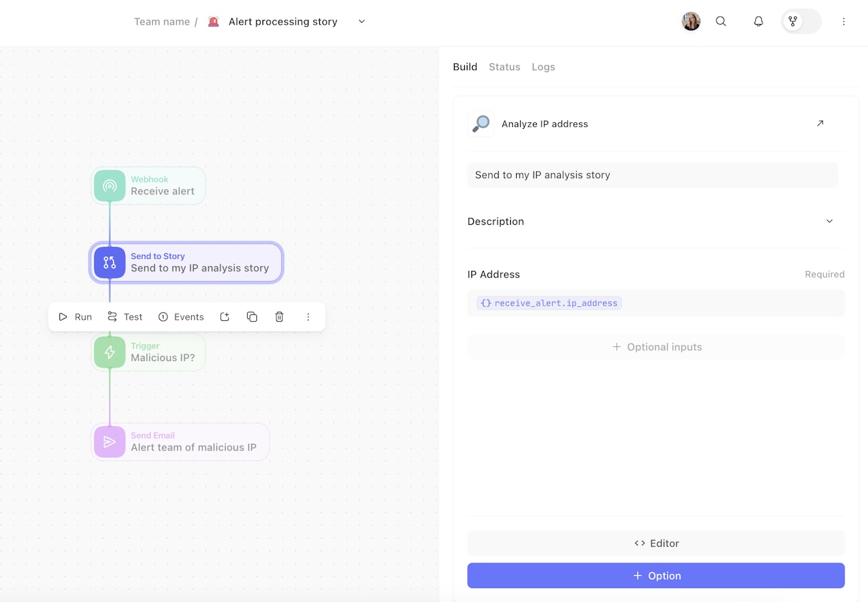Viewport: 868px width, 602px height.
Task: Duplicate the action with the copy icon
Action: click(252, 317)
